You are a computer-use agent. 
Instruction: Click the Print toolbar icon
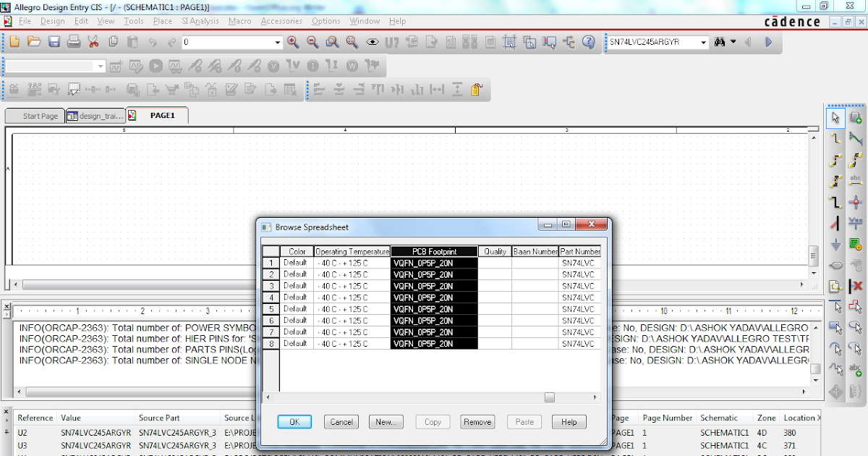(x=74, y=42)
